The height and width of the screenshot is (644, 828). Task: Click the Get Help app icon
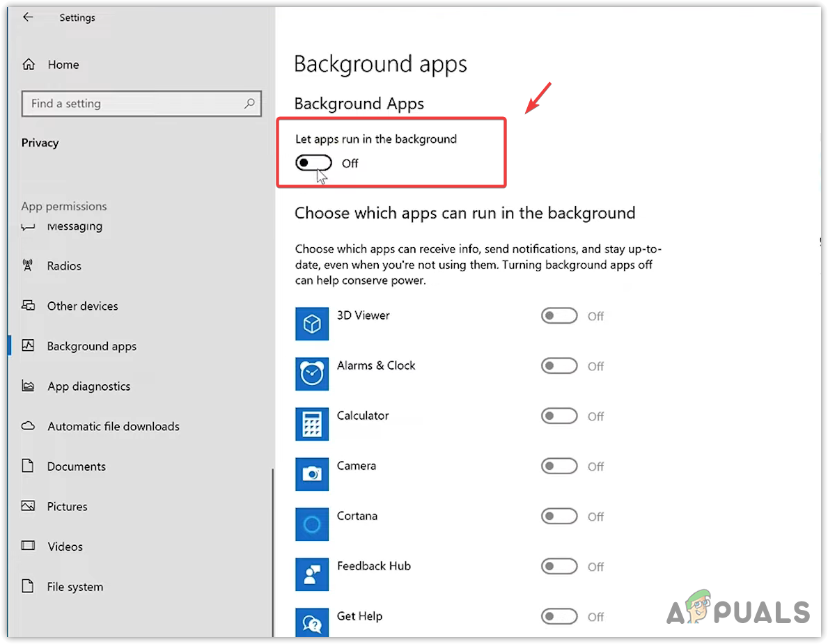(x=311, y=622)
